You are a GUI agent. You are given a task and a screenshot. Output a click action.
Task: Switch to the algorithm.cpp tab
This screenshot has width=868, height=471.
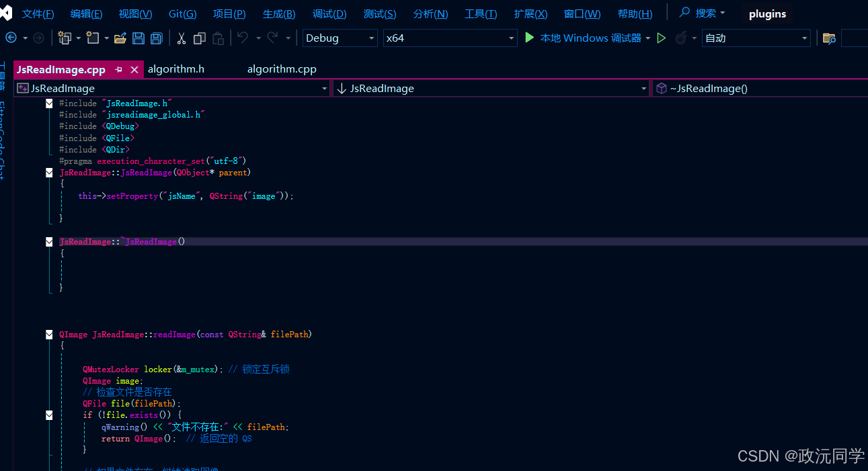pos(282,69)
